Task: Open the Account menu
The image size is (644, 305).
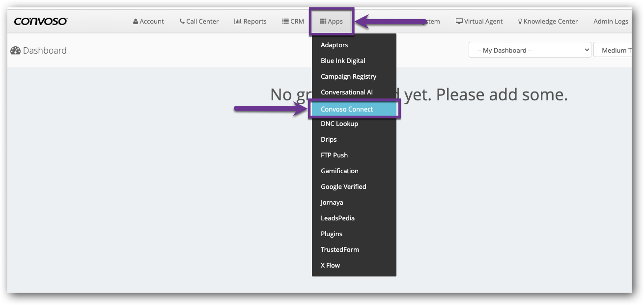Action: 148,21
